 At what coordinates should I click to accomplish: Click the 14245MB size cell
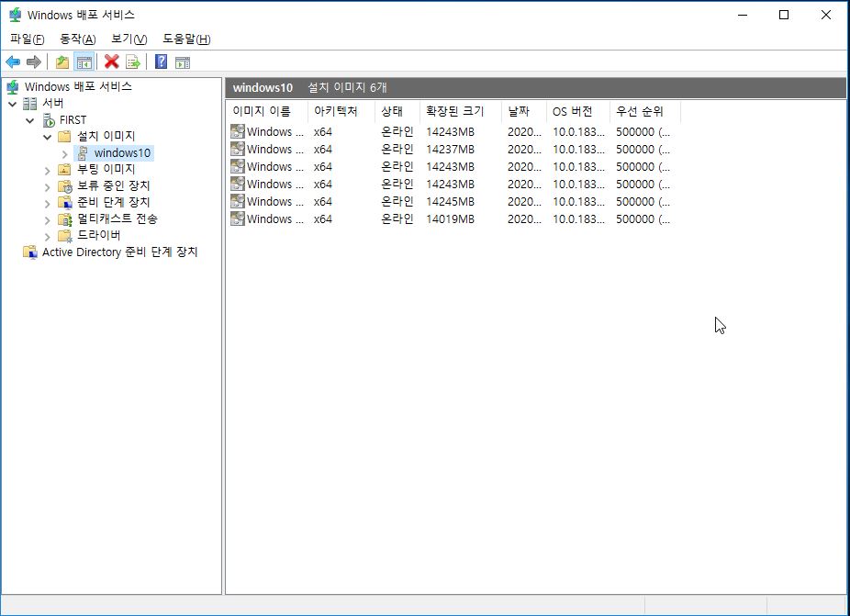(450, 201)
